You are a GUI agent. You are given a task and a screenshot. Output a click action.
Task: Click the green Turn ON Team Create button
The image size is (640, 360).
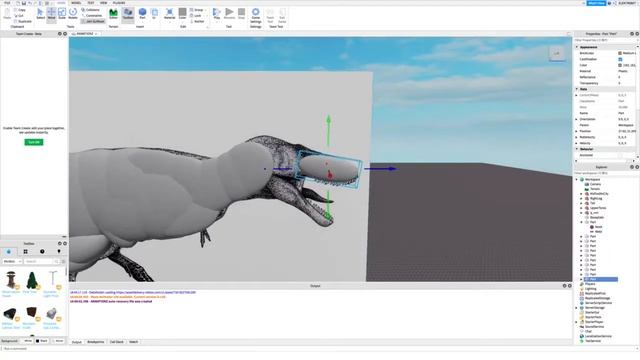pos(34,142)
